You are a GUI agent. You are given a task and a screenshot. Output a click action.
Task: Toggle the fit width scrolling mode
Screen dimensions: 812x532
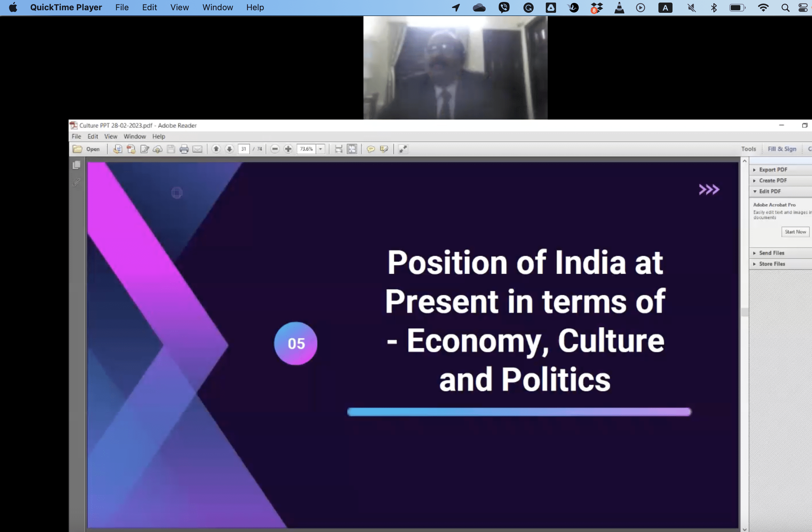[x=338, y=149]
